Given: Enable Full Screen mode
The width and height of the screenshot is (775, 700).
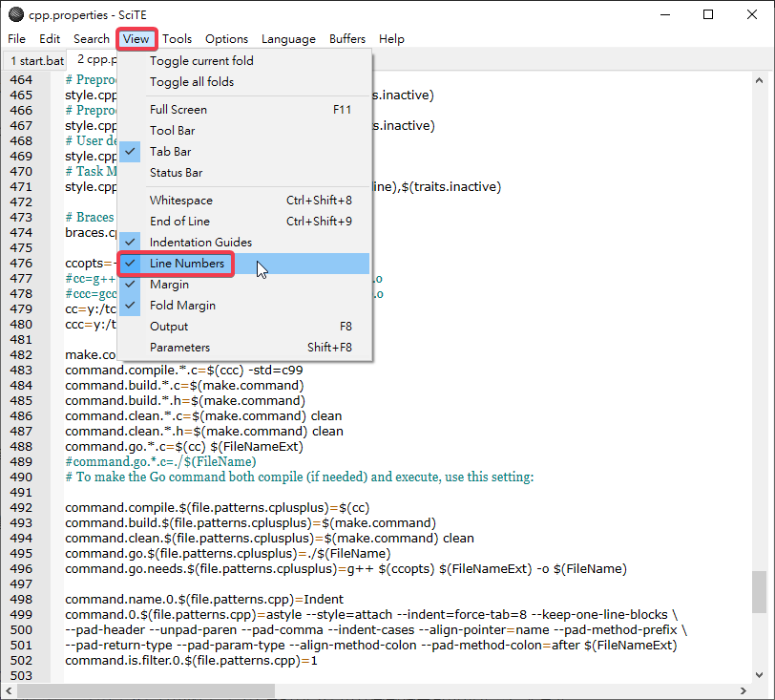Looking at the screenshot, I should (x=178, y=110).
